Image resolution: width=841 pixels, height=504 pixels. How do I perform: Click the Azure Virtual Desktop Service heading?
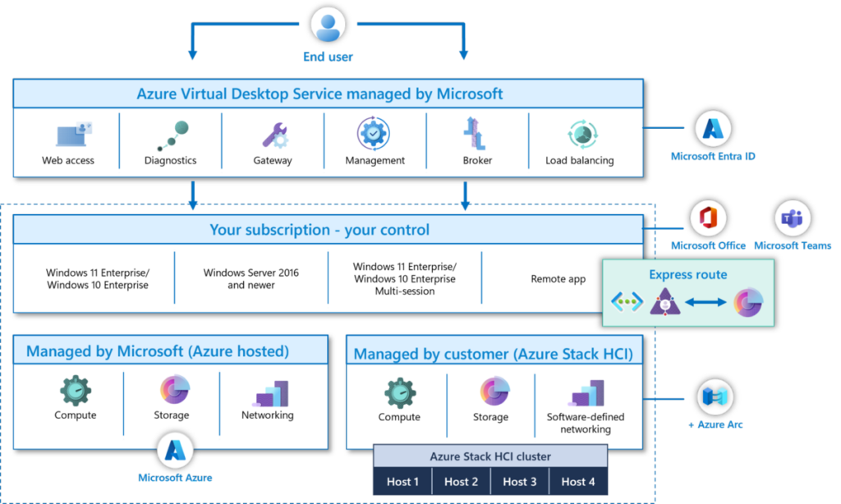(x=319, y=94)
